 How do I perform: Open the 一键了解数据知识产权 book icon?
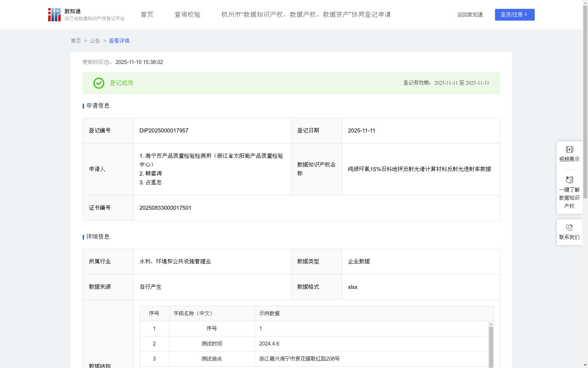(569, 180)
